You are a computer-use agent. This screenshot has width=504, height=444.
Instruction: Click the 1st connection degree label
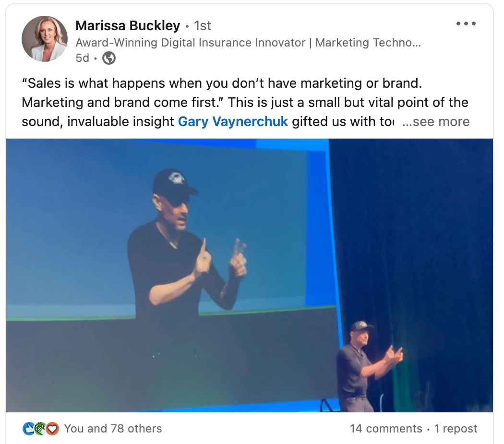(x=203, y=26)
